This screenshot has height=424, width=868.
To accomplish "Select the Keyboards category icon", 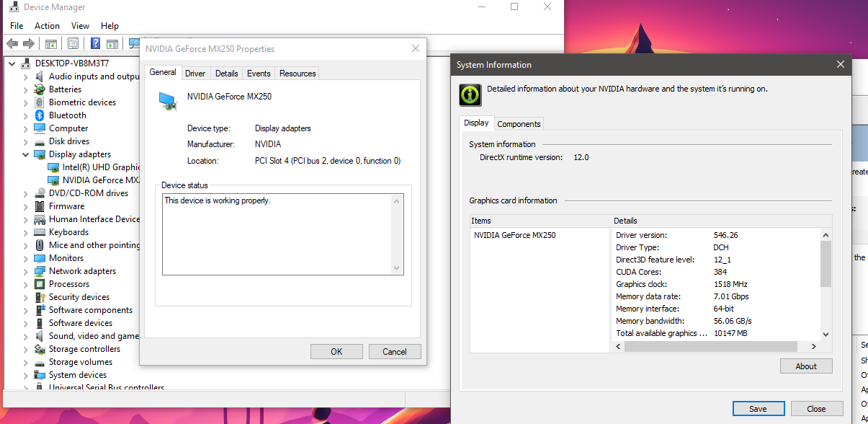I will pyautogui.click(x=40, y=232).
